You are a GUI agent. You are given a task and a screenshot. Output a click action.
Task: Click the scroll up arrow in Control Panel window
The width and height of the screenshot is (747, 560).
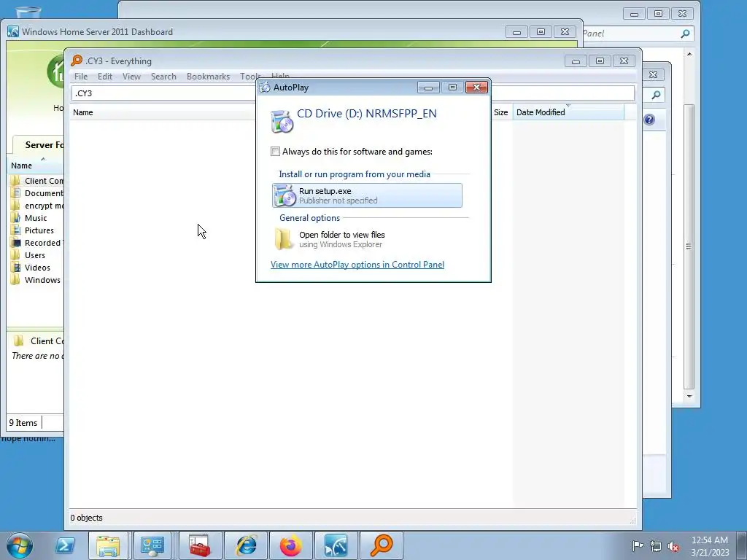pyautogui.click(x=689, y=54)
